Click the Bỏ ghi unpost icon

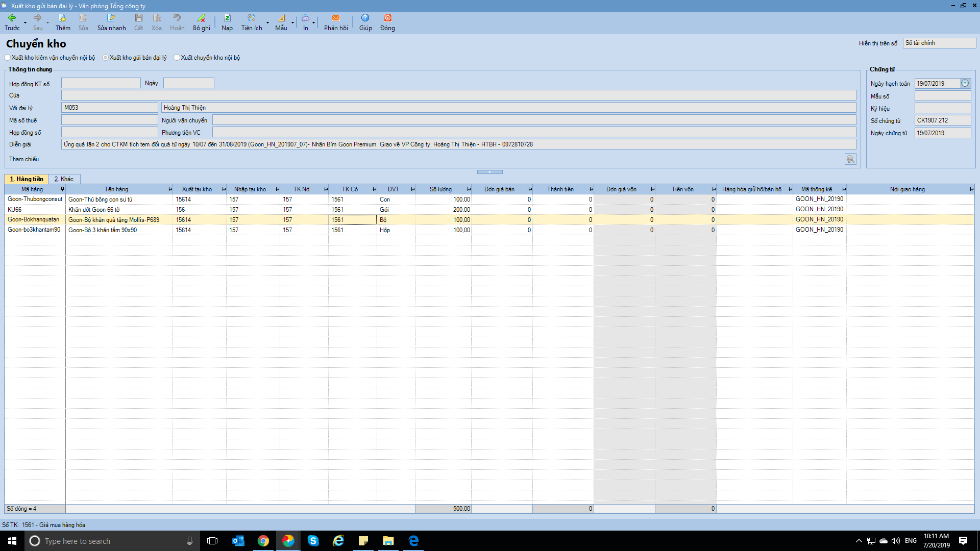coord(201,18)
